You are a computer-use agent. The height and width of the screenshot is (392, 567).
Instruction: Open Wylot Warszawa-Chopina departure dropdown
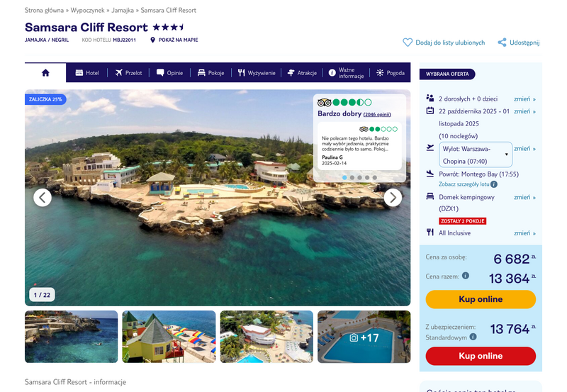[476, 155]
